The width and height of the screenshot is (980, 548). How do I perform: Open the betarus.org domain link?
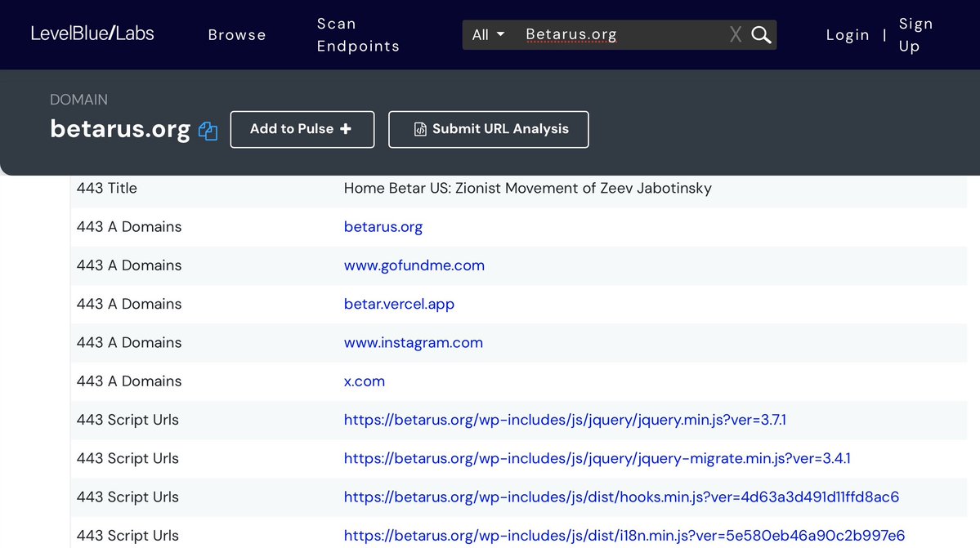coord(383,227)
